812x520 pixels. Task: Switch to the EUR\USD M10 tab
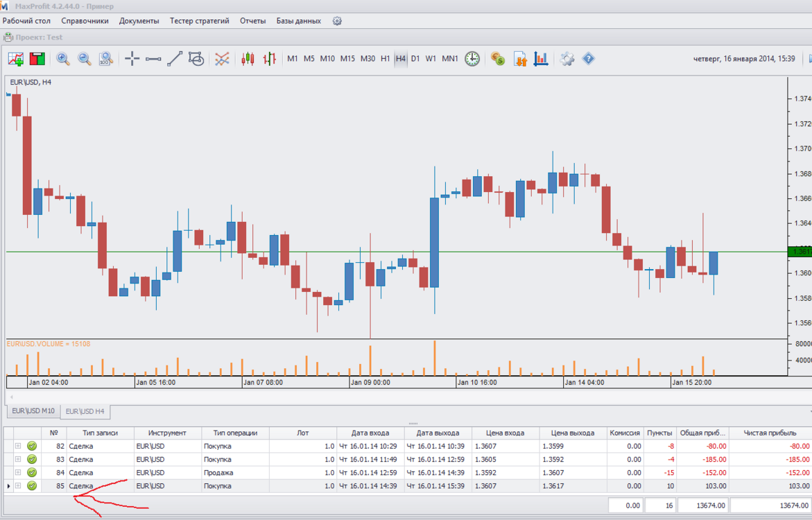point(33,410)
